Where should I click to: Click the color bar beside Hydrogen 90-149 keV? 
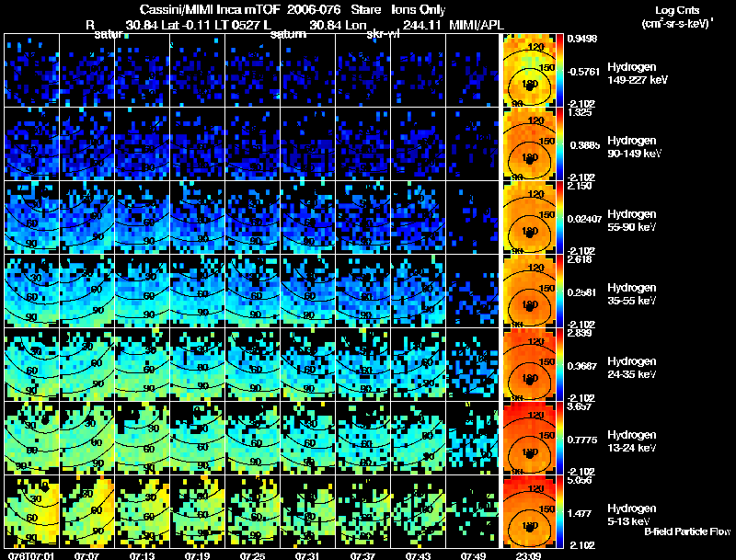559,143
